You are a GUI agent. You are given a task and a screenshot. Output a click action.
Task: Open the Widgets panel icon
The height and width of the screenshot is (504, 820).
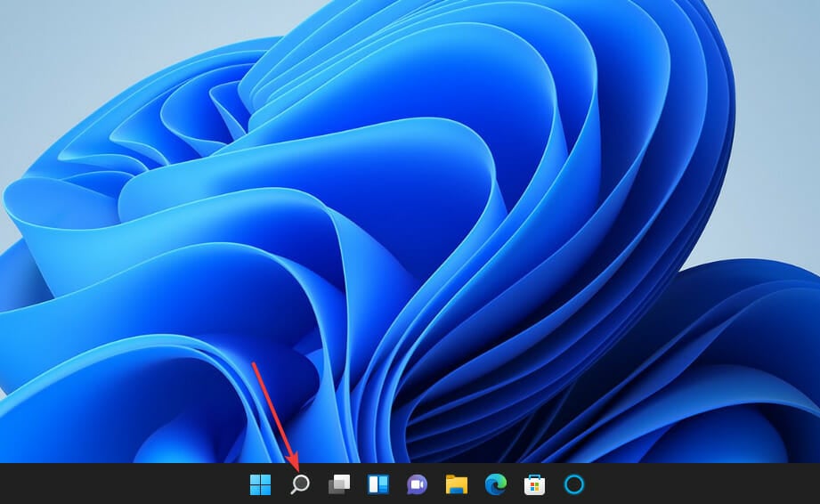(378, 484)
